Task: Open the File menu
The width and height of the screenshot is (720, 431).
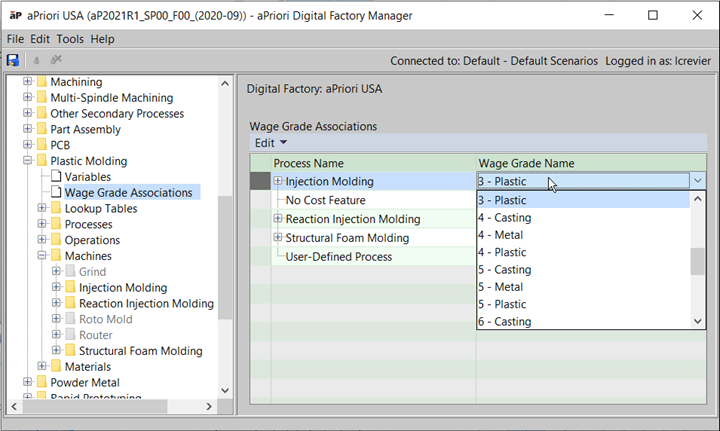Action: coord(15,39)
